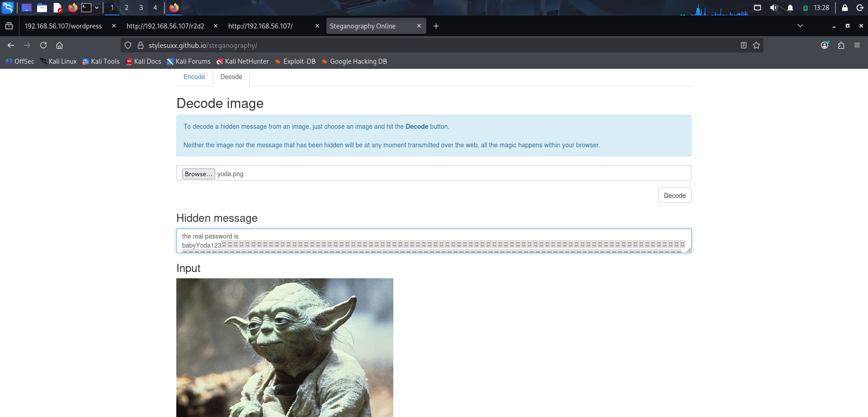Switch to the 192.168.56.107/wordpress browser tab
Screen dimensions: 868x417
[63, 26]
